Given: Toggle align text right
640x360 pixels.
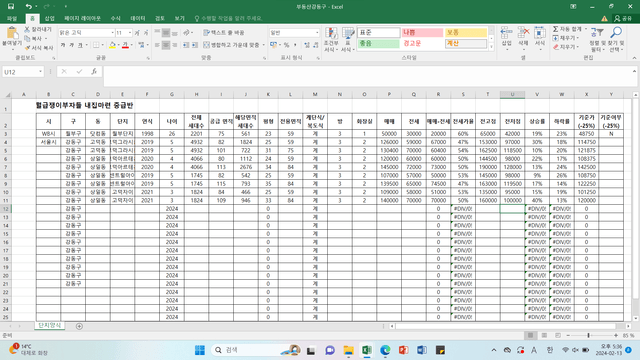Looking at the screenshot, I should (x=175, y=45).
